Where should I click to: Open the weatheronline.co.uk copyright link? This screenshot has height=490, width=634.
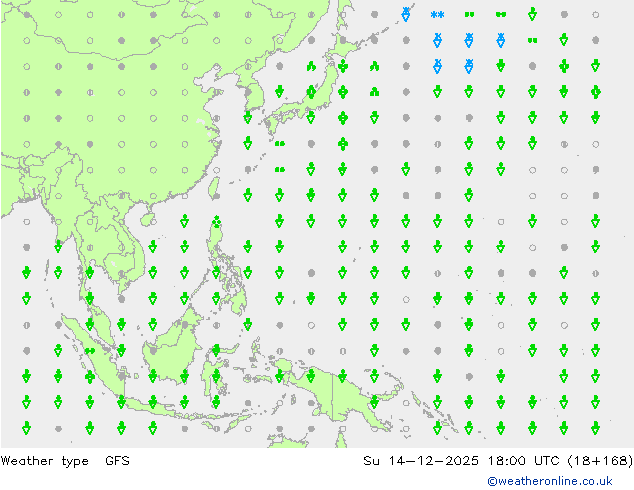point(549,481)
